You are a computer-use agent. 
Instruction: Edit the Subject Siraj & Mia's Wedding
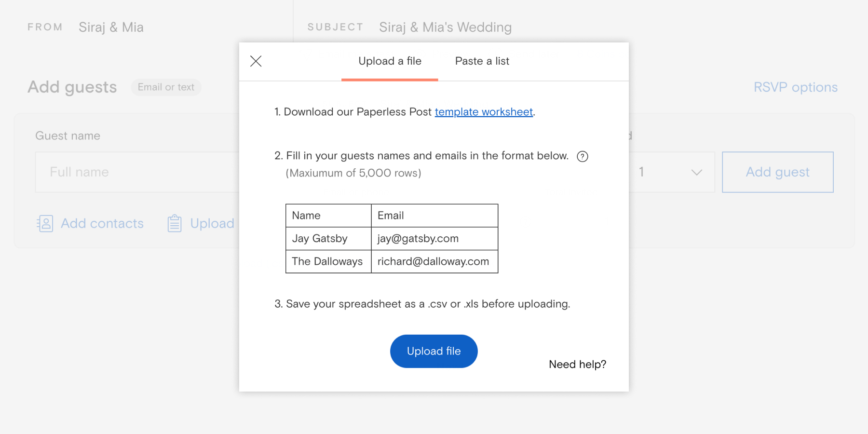click(x=445, y=27)
